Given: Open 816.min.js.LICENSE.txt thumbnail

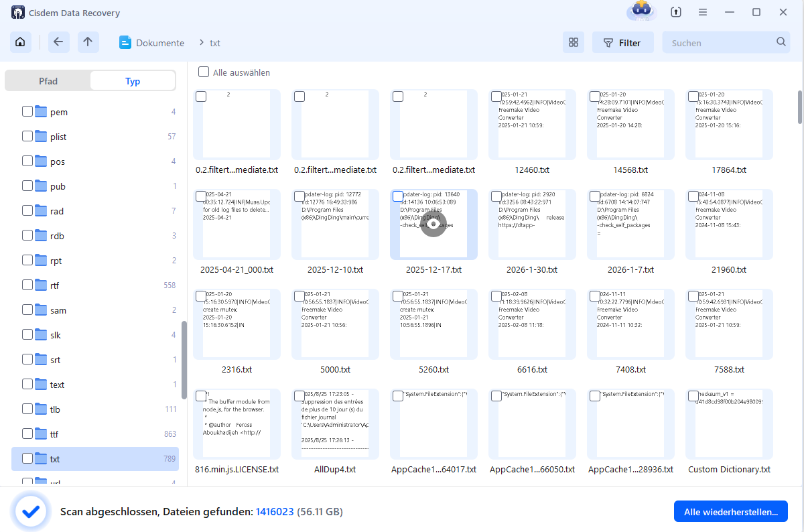Looking at the screenshot, I should point(237,424).
